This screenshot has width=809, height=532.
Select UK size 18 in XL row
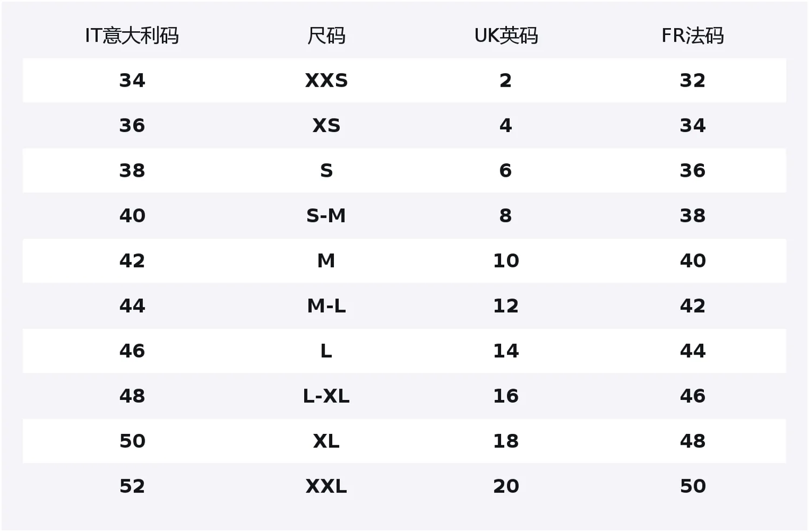[x=506, y=441]
